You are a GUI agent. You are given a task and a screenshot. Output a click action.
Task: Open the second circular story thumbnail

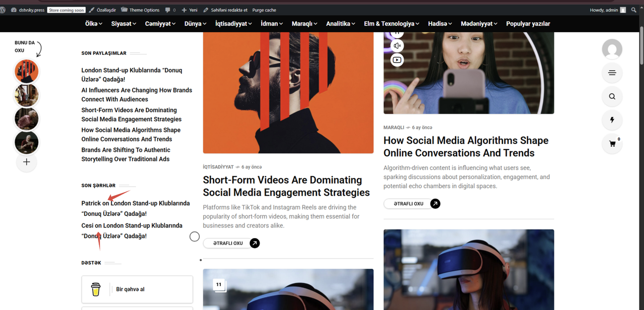pos(27,95)
